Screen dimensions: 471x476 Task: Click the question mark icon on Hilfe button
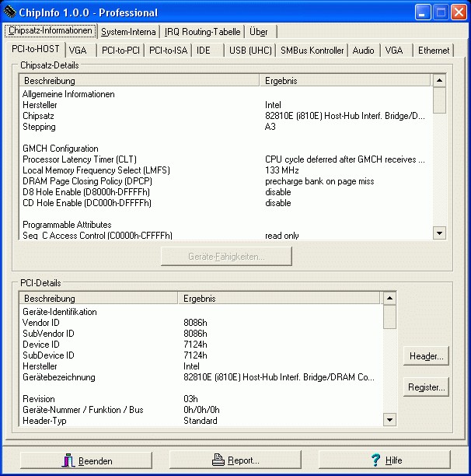(x=375, y=460)
